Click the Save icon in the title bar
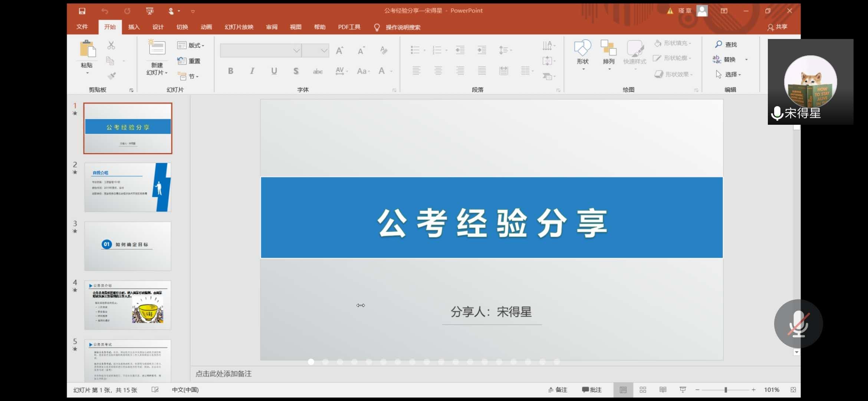 82,11
